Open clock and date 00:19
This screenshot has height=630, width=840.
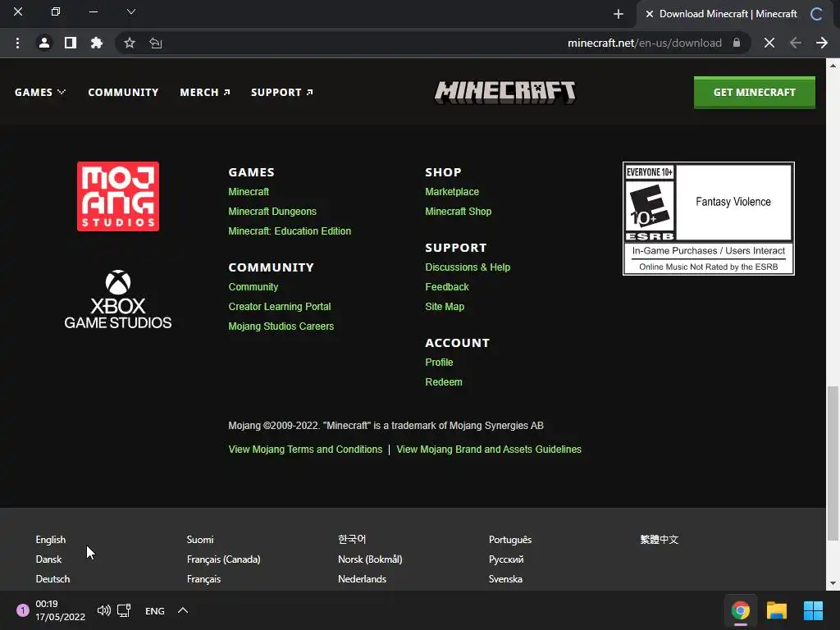coord(60,610)
